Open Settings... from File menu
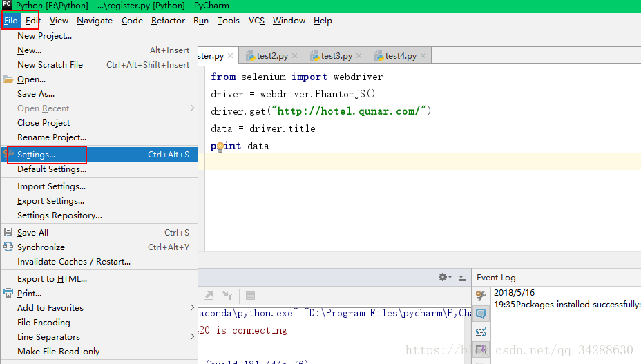 click(x=99, y=155)
